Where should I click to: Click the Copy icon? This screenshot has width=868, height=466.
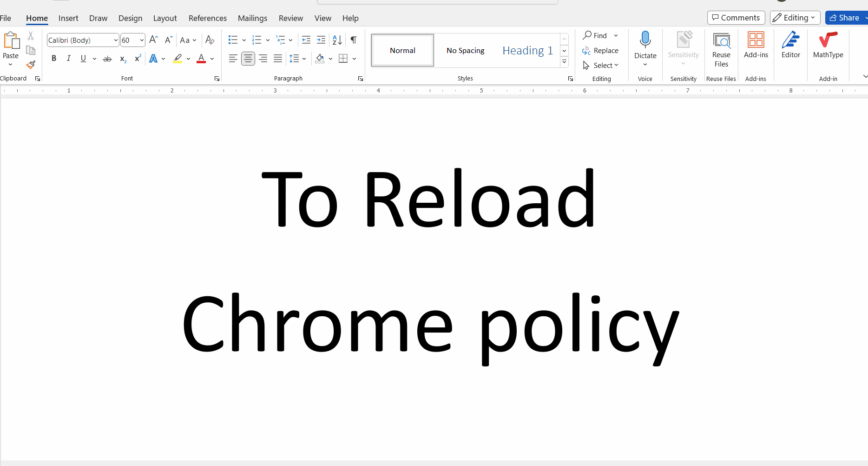31,50
